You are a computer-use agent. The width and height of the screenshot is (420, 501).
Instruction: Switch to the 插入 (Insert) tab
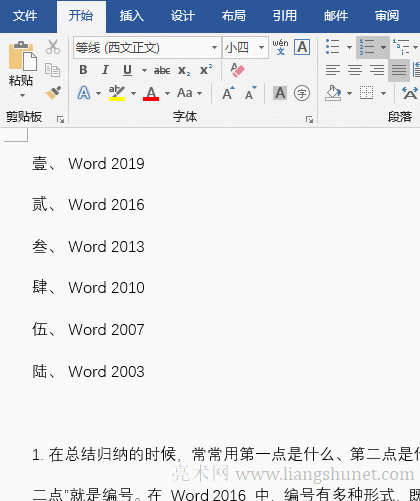coord(132,16)
